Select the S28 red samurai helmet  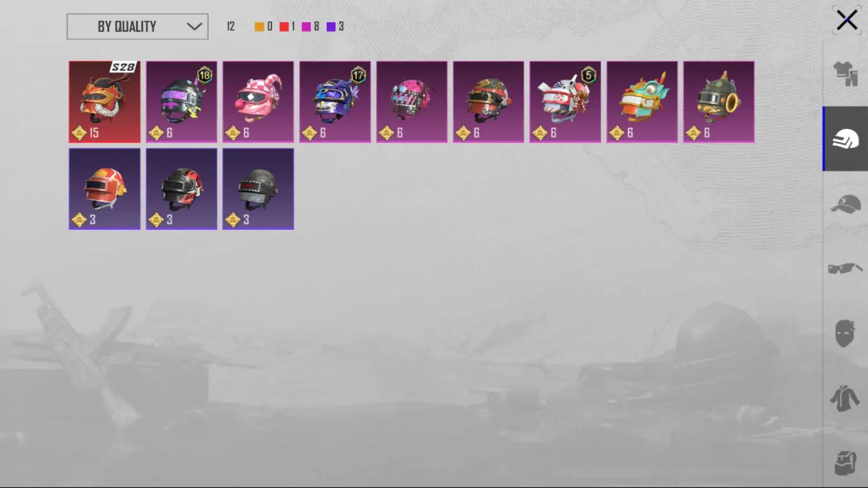pos(104,102)
